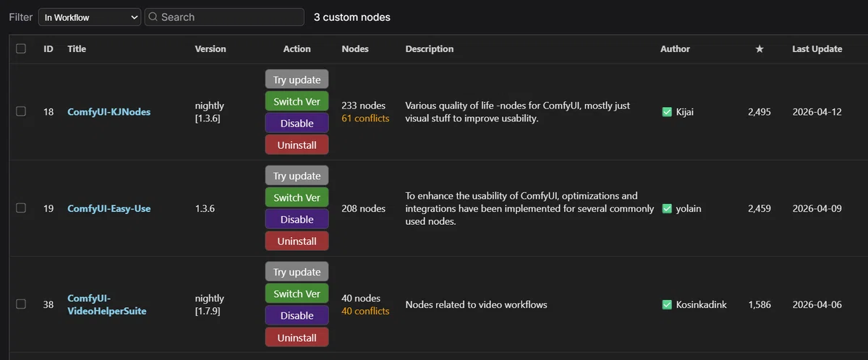Click 'Nodes related to video workflows' description
This screenshot has width=868, height=360.
[476, 304]
